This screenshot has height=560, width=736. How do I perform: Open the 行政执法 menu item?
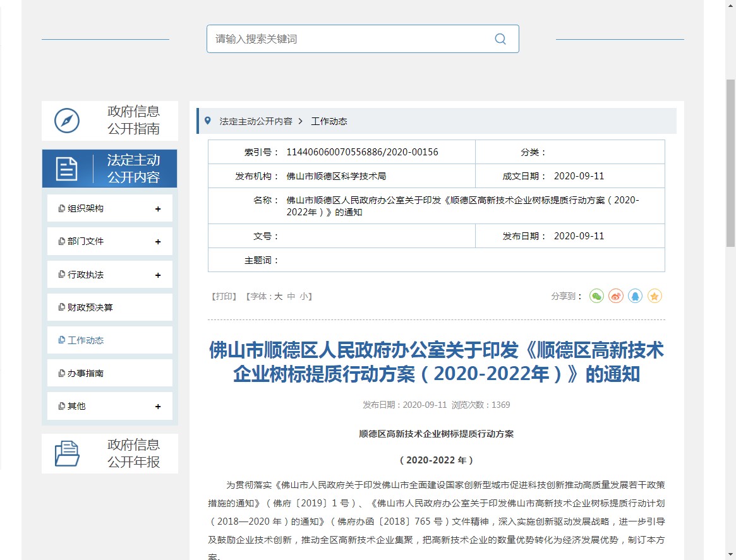110,275
